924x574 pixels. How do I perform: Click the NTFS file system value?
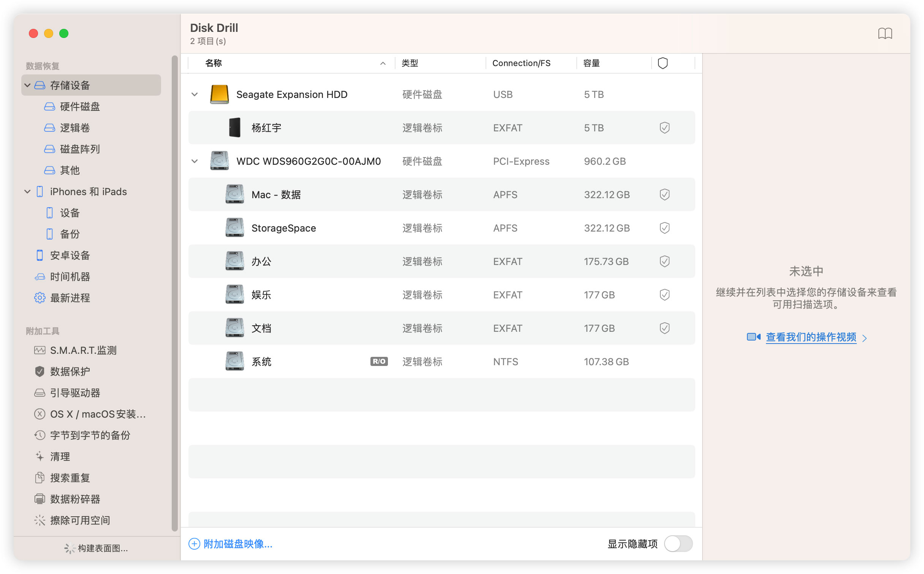[x=505, y=361]
